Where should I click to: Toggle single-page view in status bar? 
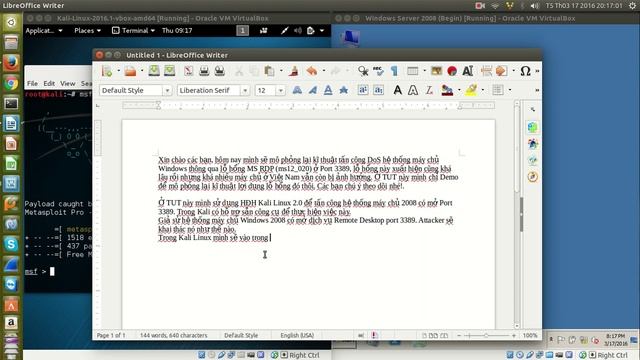tap(424, 336)
